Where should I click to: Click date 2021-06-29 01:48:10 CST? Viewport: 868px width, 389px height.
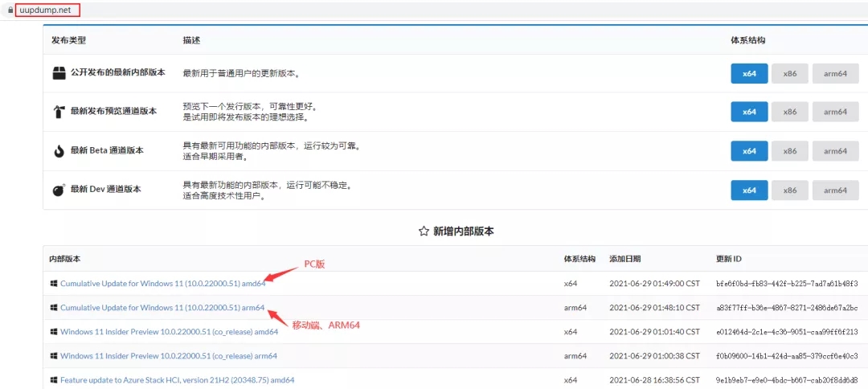point(655,308)
